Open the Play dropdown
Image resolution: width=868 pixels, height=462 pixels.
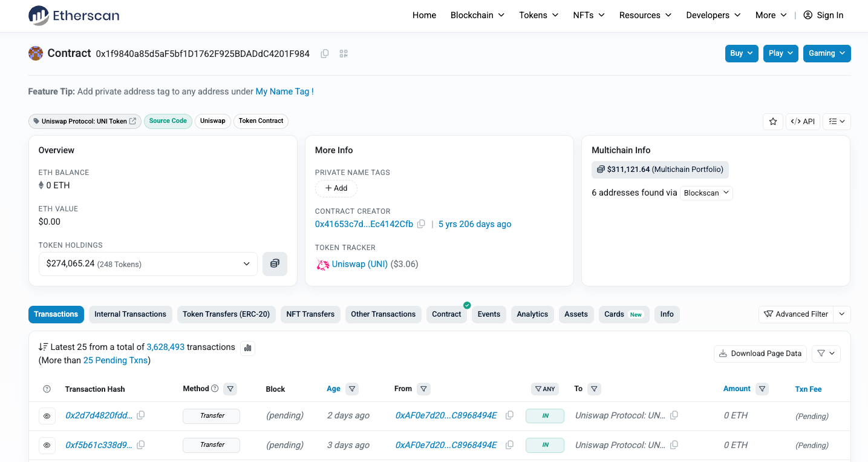click(x=781, y=53)
